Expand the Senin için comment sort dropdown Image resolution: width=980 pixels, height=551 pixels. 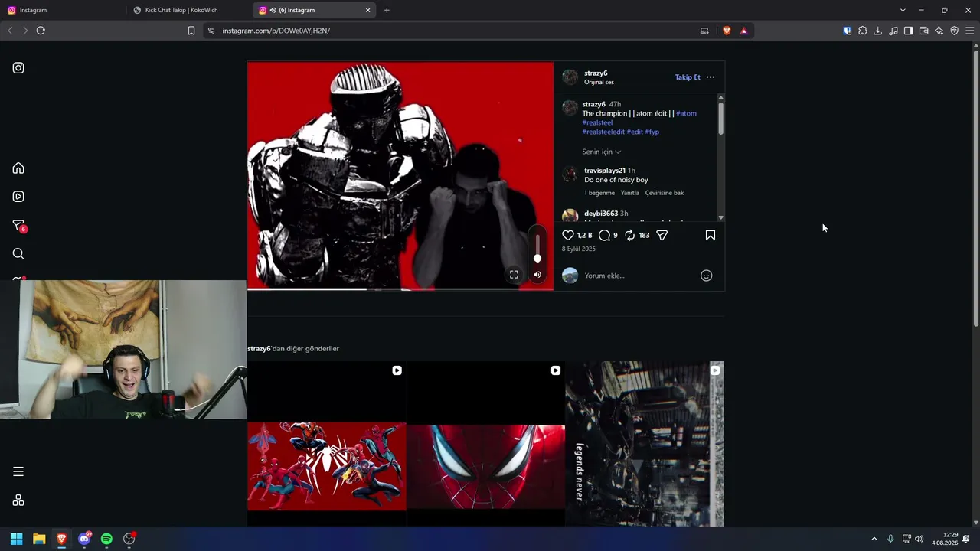pyautogui.click(x=602, y=152)
